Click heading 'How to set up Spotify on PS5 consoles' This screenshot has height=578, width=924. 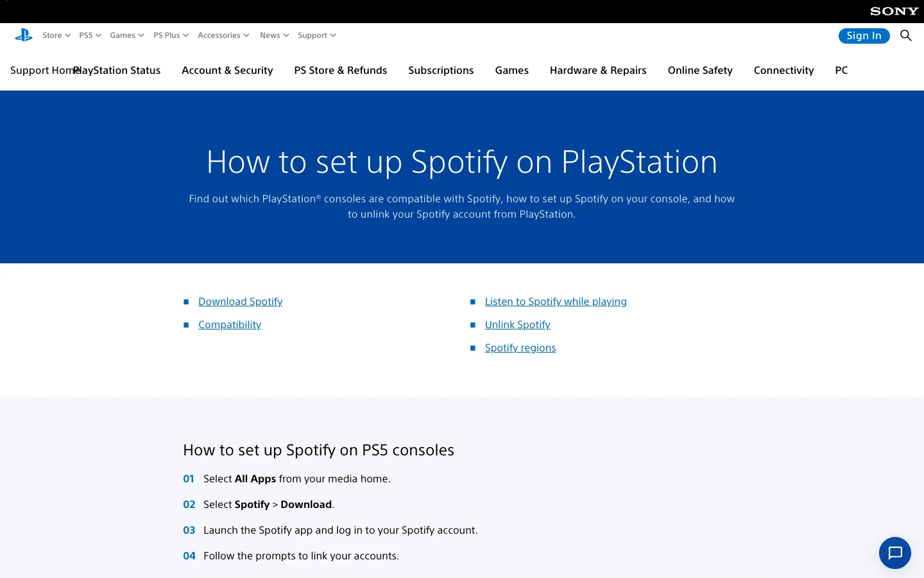point(318,450)
